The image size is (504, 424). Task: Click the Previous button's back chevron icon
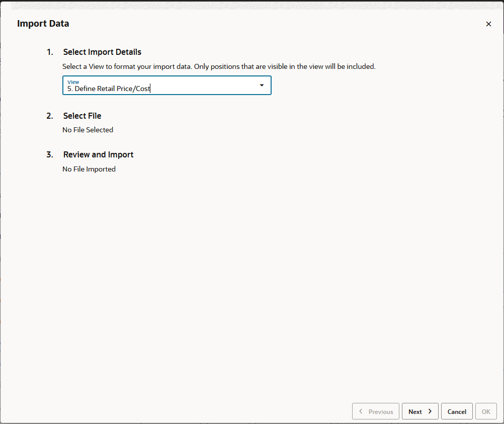(x=361, y=411)
